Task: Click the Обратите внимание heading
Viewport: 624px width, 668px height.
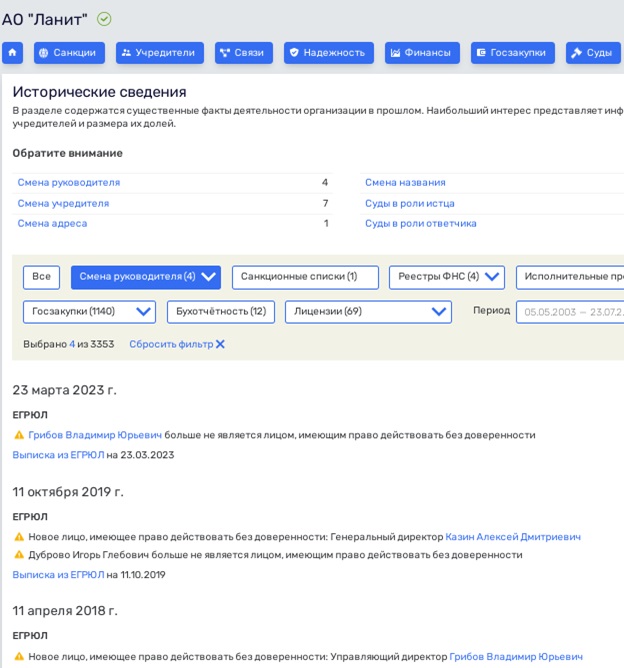Action: click(67, 153)
